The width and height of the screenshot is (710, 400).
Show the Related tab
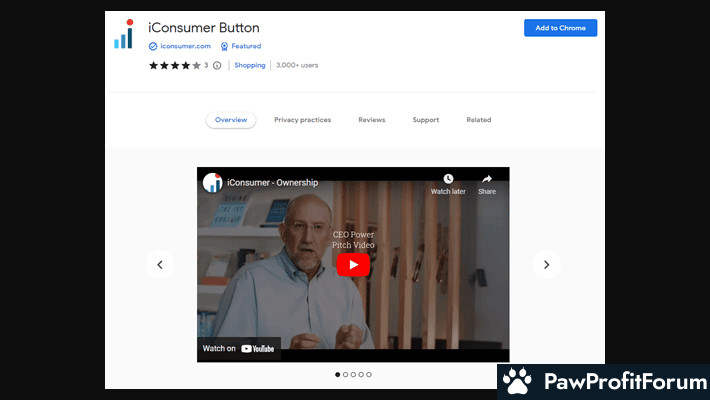[x=478, y=120]
